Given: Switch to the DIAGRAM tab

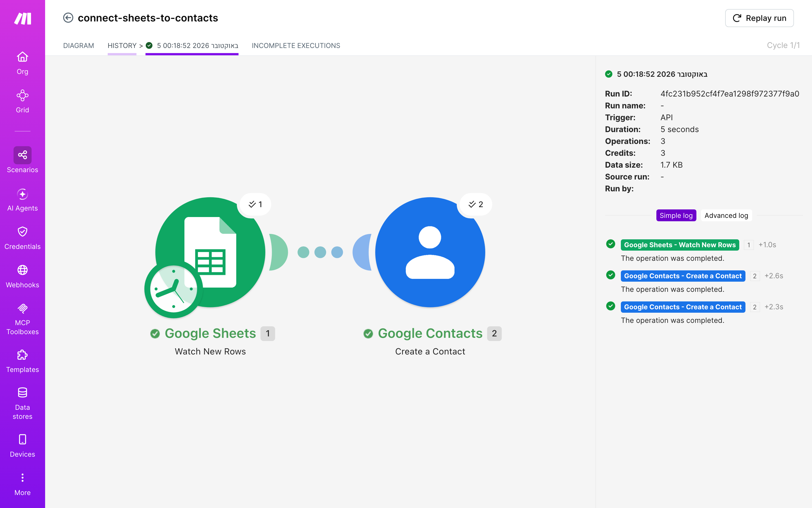Looking at the screenshot, I should (78, 46).
